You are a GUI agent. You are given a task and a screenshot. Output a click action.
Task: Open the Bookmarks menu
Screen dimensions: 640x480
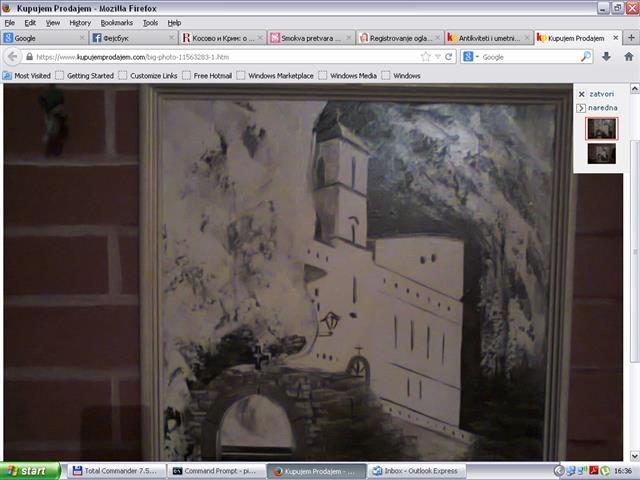coord(116,23)
